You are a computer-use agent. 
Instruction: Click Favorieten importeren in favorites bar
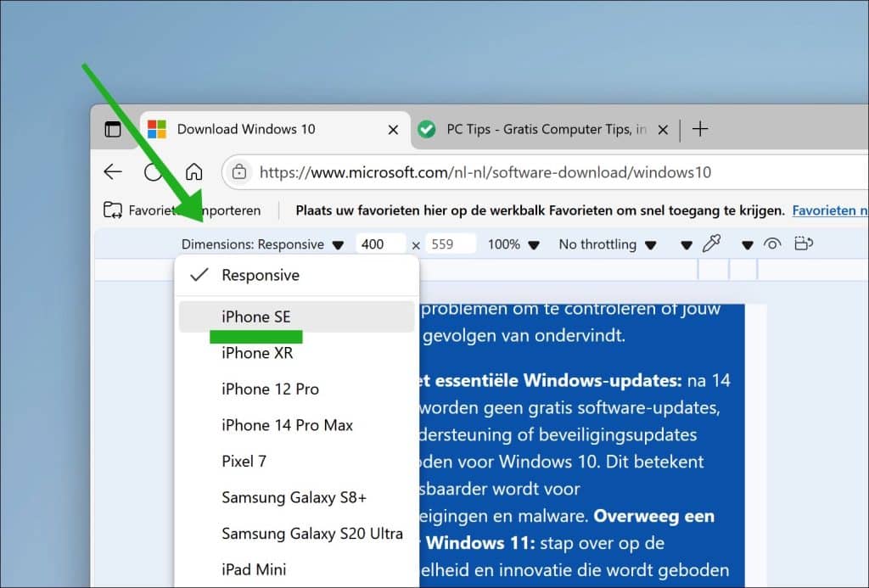click(182, 210)
